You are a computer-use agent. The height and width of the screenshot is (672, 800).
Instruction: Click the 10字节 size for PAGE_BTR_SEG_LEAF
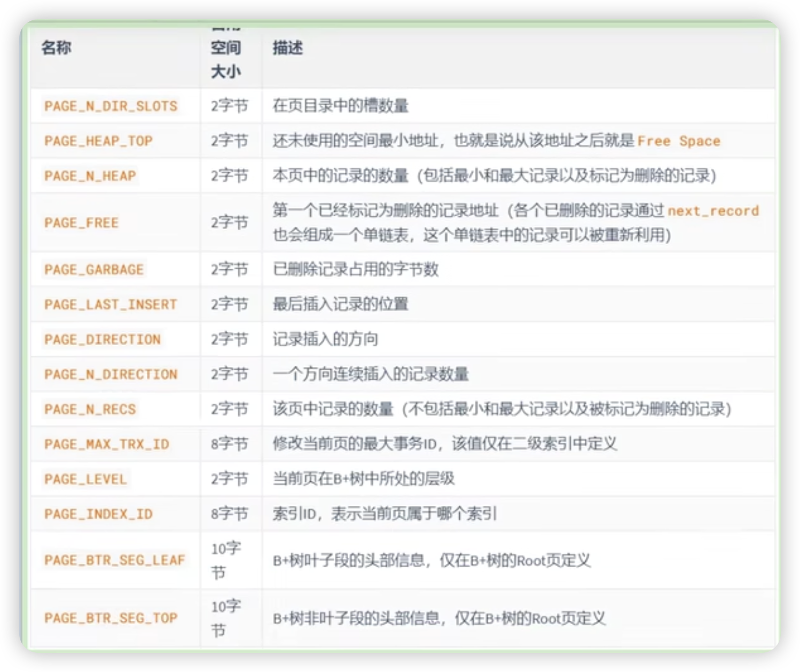pyautogui.click(x=226, y=560)
